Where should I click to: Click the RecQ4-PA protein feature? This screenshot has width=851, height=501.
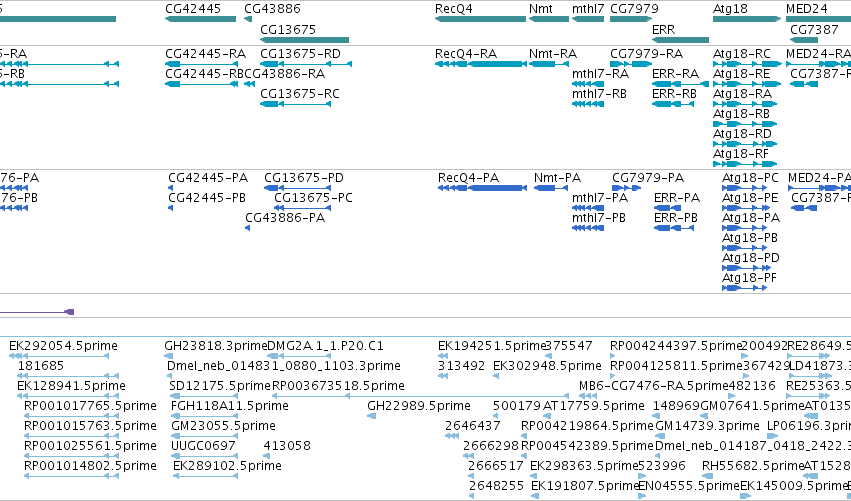coord(482,188)
